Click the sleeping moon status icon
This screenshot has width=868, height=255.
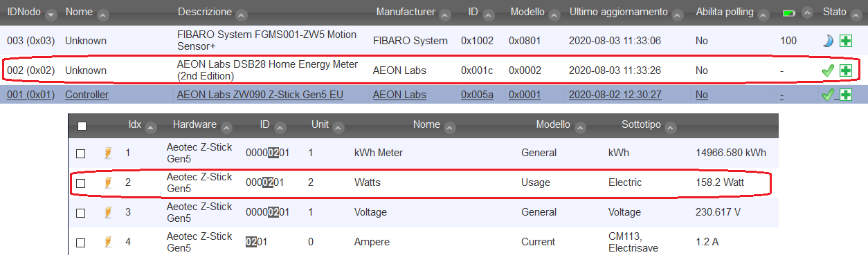click(829, 41)
